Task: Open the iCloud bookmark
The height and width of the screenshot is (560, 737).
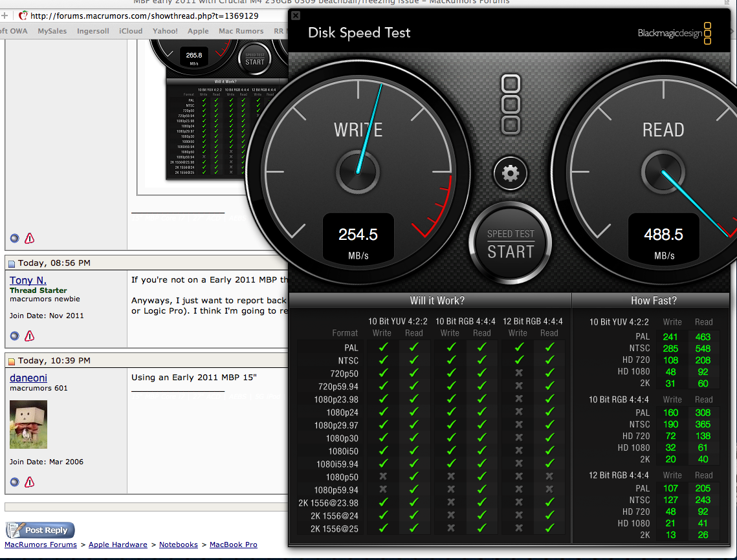Action: point(131,31)
